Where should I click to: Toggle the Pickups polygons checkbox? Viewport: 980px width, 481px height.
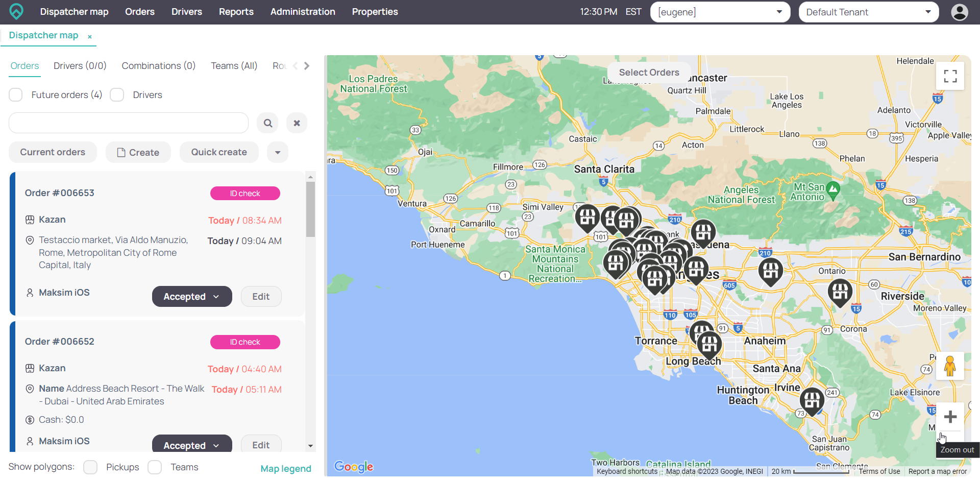coord(90,467)
